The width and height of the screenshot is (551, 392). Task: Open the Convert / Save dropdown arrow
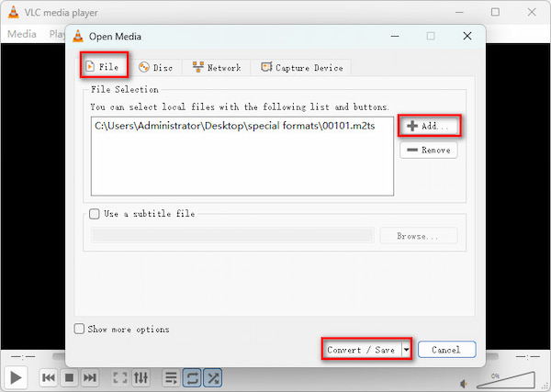pyautogui.click(x=406, y=350)
